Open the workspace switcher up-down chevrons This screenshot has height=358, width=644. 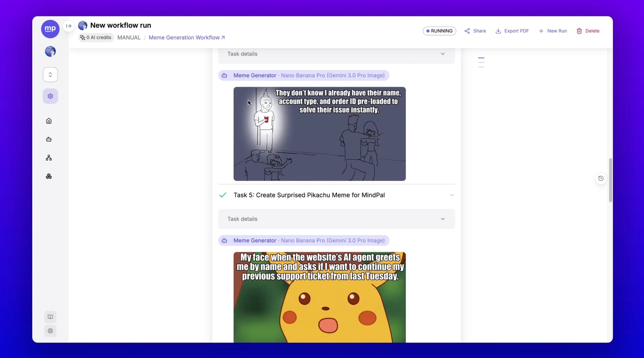coord(50,74)
